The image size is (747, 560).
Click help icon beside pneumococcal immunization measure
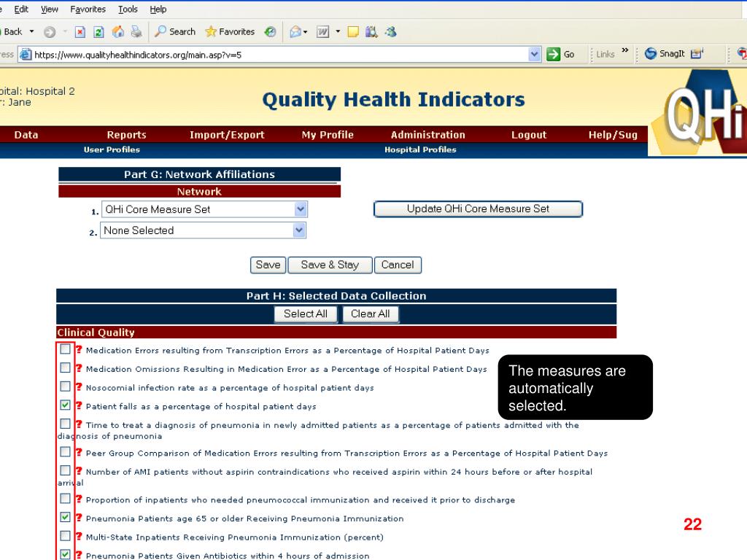(79, 499)
